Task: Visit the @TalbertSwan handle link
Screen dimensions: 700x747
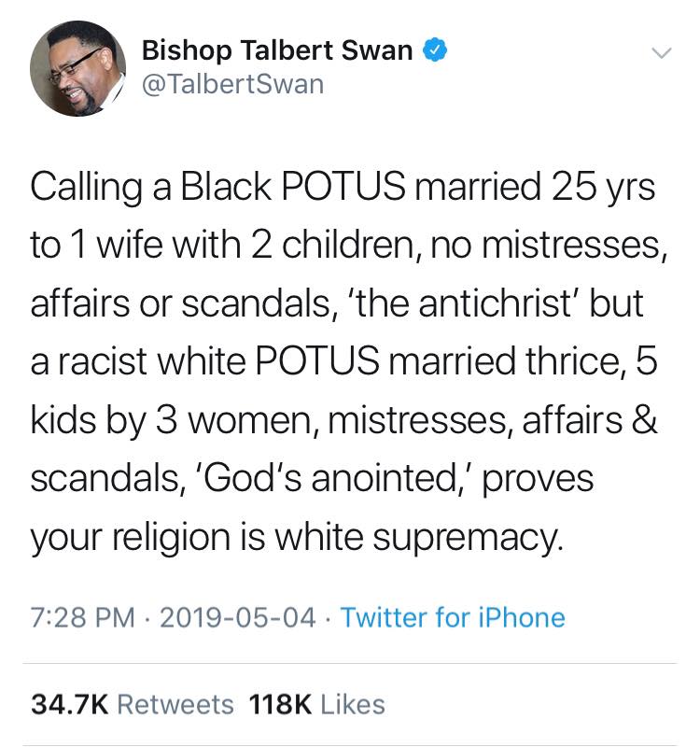Action: point(232,84)
